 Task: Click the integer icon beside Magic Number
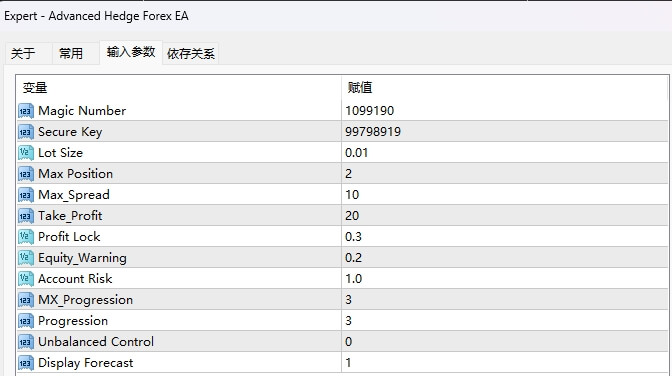click(x=26, y=111)
